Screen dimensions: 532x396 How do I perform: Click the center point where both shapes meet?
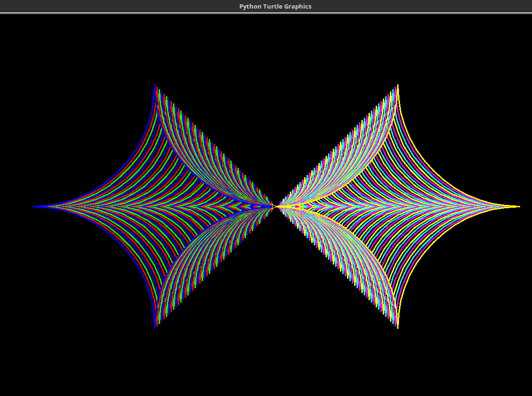(276, 206)
